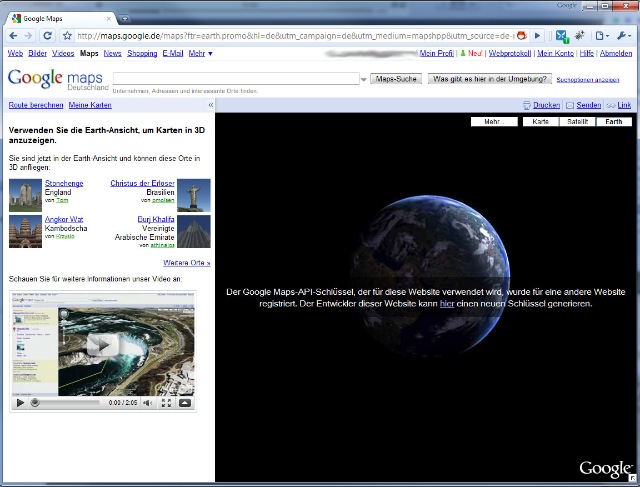Open the Stonehenge link

(64, 184)
